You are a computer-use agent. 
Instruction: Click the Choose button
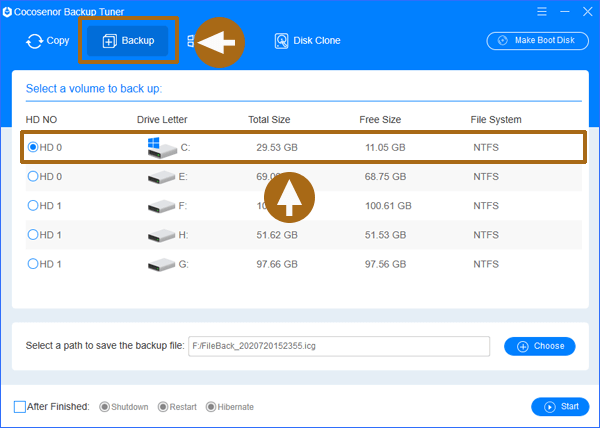click(x=540, y=346)
